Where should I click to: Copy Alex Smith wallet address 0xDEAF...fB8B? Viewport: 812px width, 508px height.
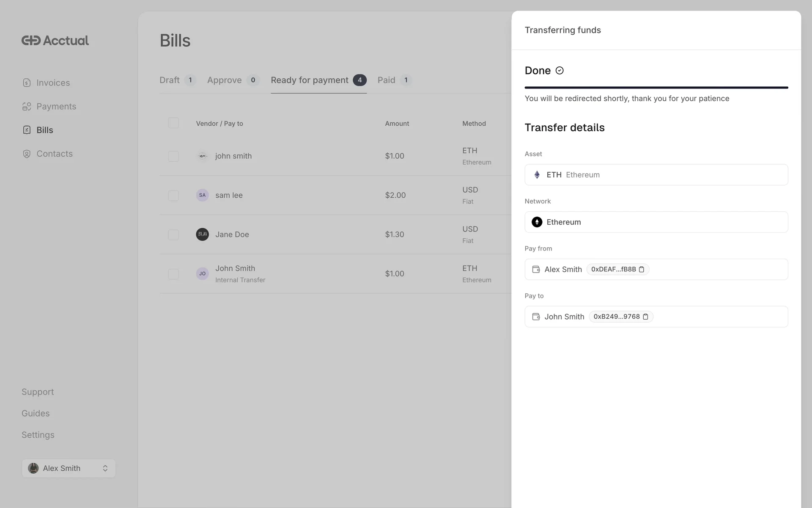(642, 269)
